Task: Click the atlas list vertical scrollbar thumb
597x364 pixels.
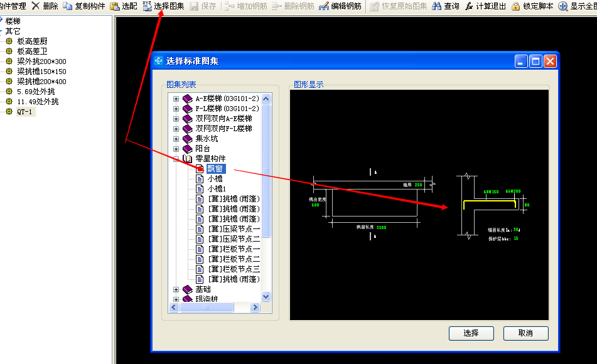Action: 266,171
